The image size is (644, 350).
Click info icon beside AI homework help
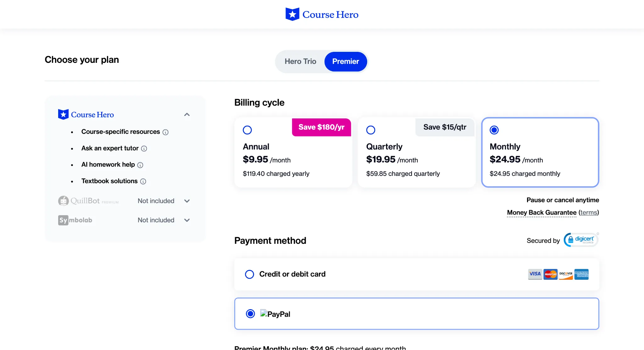pyautogui.click(x=140, y=165)
